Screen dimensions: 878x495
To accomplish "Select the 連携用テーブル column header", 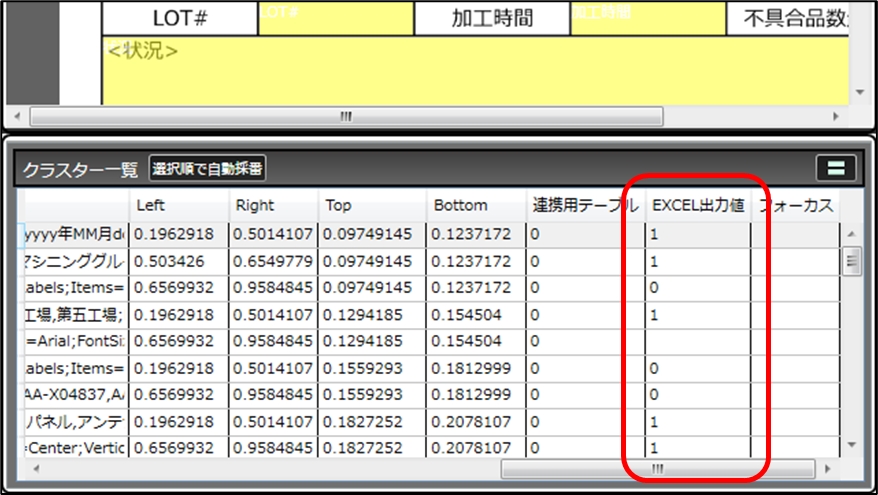I will pyautogui.click(x=585, y=205).
